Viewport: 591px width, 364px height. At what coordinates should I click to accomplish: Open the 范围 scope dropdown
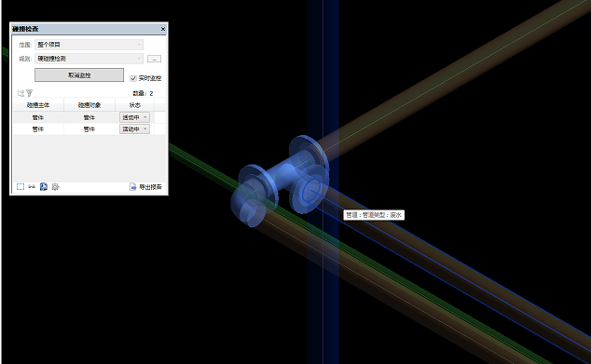click(89, 45)
